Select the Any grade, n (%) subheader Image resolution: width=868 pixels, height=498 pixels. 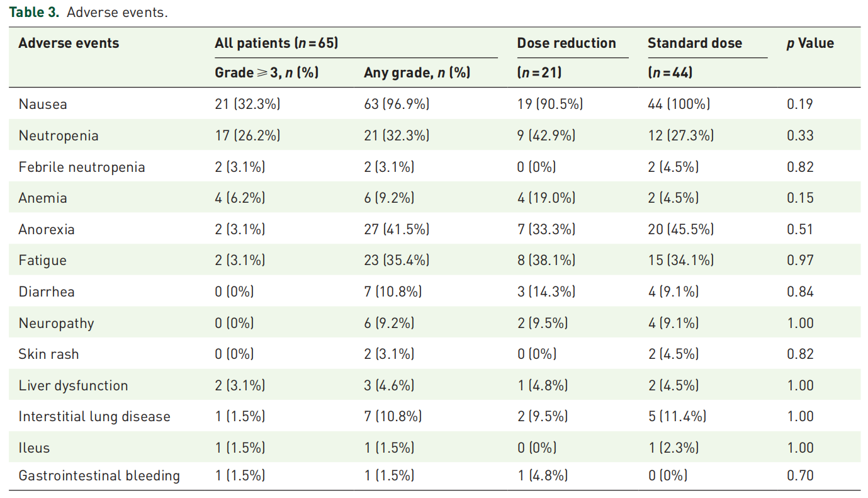[417, 73]
